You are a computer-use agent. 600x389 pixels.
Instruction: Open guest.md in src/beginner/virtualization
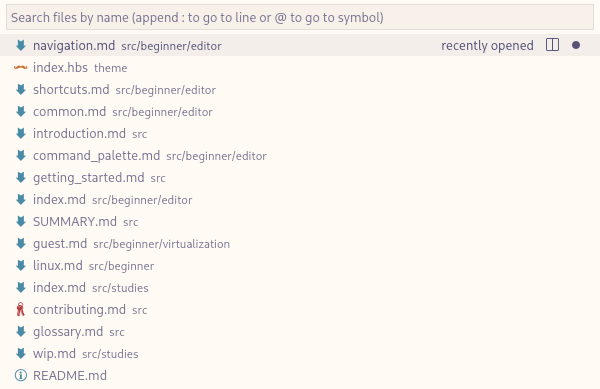click(300, 244)
